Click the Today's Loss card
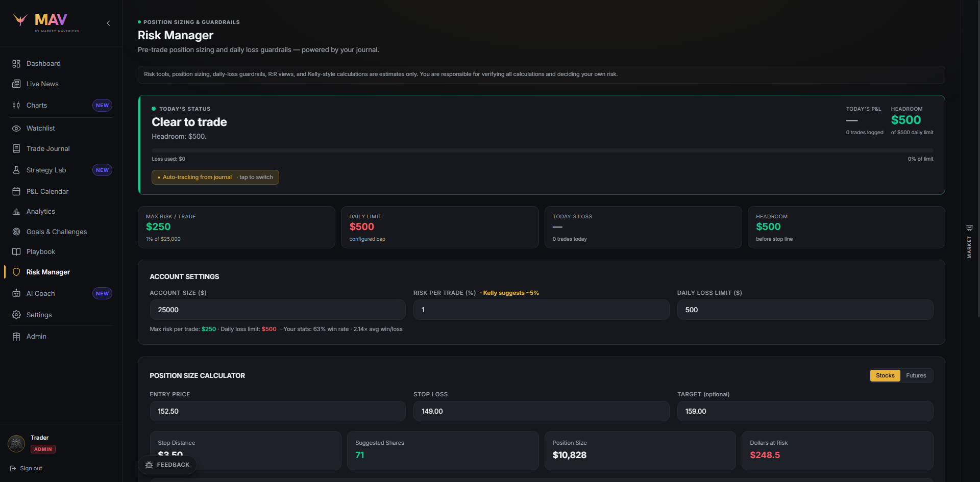Image resolution: width=980 pixels, height=482 pixels. click(643, 227)
